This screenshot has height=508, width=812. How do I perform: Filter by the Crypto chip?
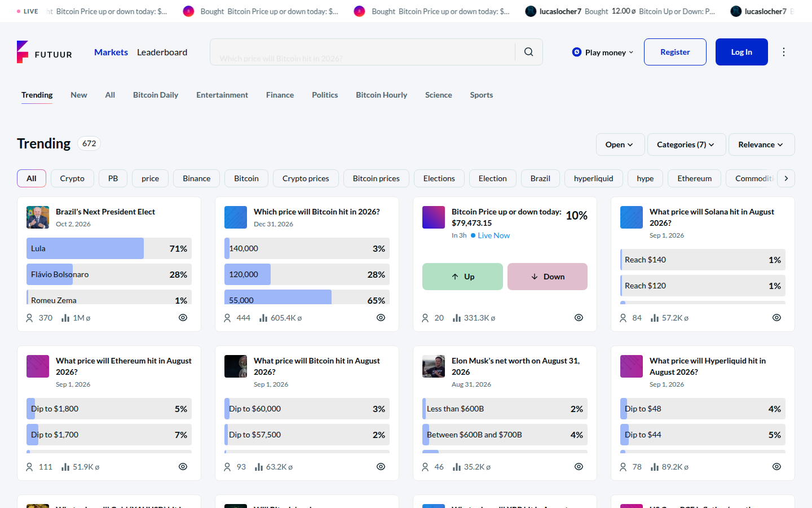coord(72,178)
